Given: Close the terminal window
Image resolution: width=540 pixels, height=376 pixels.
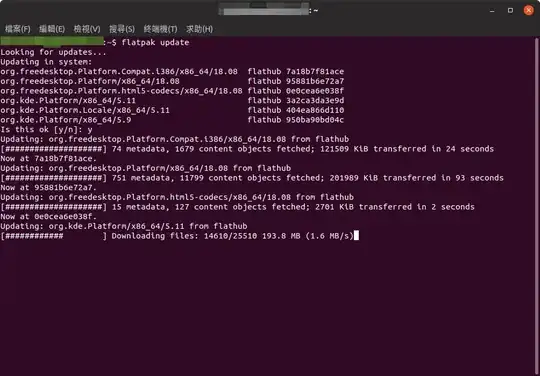Looking at the screenshot, I should (529, 10).
